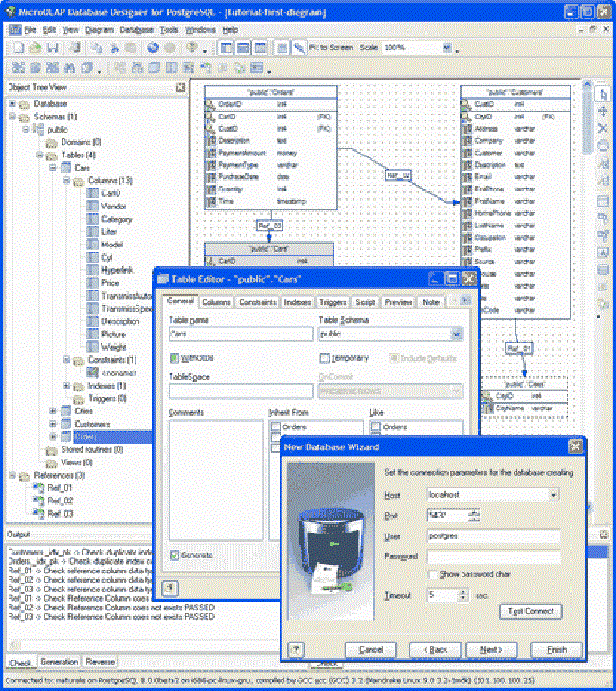Click the Save floppy disk icon

coord(53,47)
